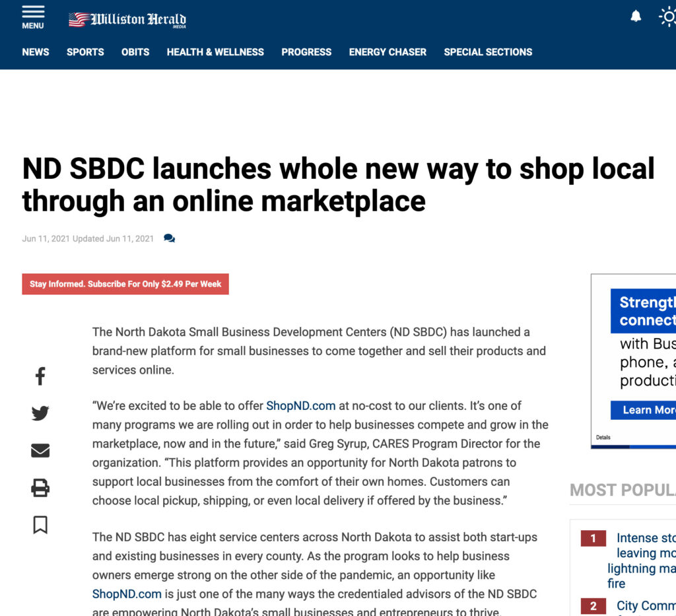Click the 'Jun 11, 2021 Updated' date line
676x616 pixels.
(x=88, y=239)
